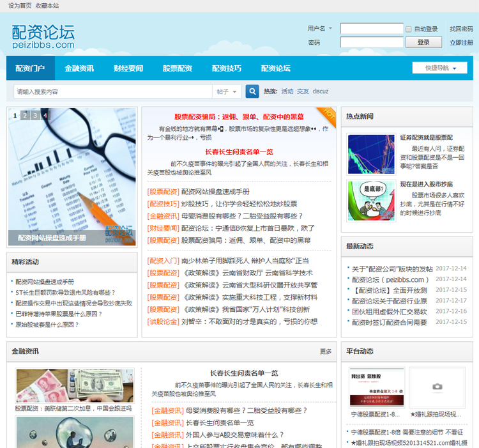Viewport: 479px width, 448px height.
Task: Open 炒股技巧，让你学会轻轻松松地炒股票
Action: coord(240,204)
